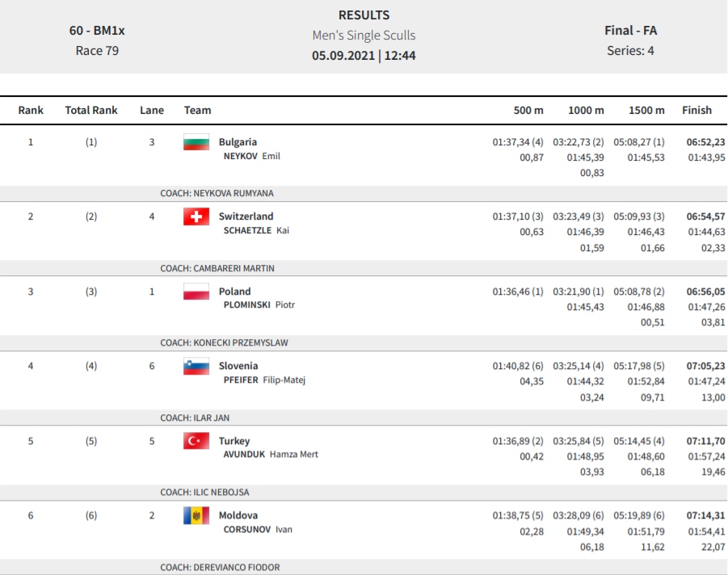Screen dimensions: 728x575
Task: Select the Lane column header
Action: (x=152, y=110)
